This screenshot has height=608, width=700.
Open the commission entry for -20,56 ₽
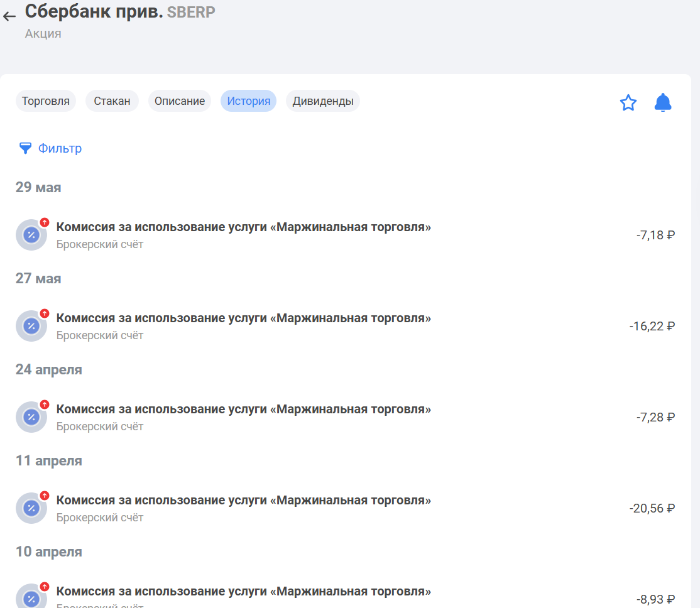coord(346,508)
